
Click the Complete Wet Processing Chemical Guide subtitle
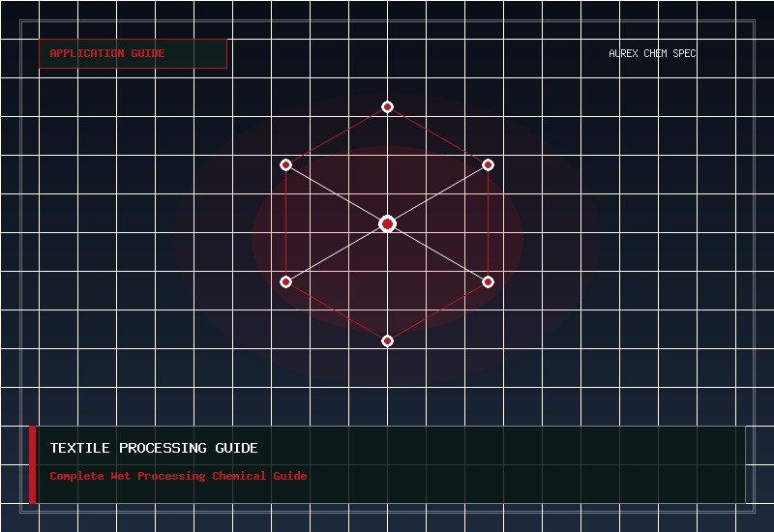pos(178,476)
